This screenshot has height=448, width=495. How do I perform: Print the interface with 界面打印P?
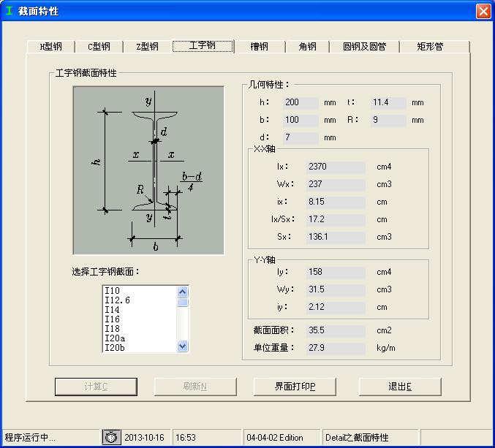295,387
